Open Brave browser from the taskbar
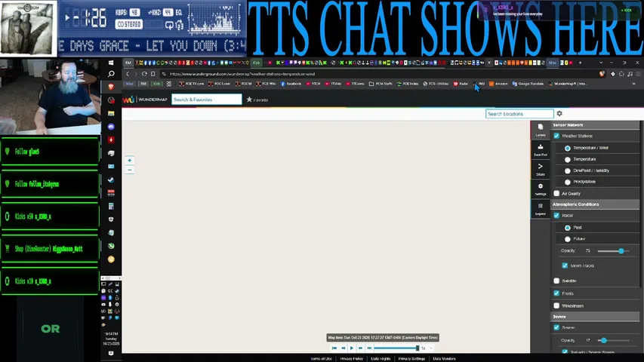Screen dimensions: 644x362 pos(111,87)
